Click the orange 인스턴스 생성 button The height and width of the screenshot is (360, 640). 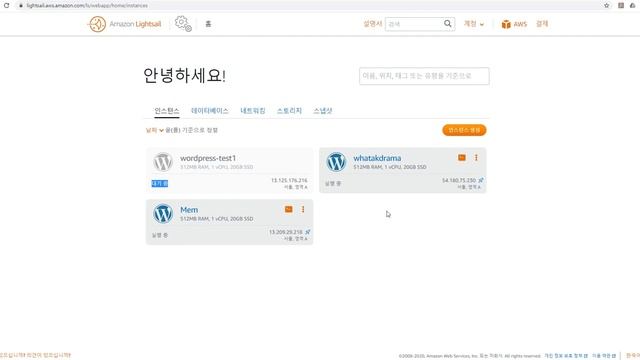pos(464,130)
